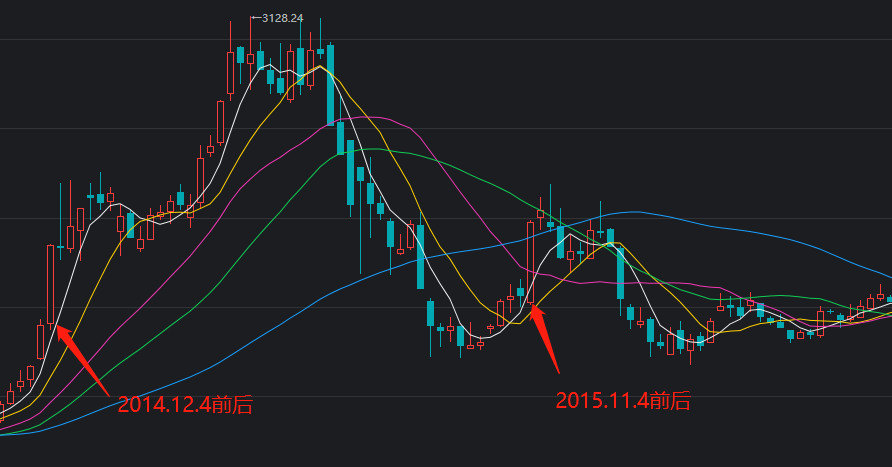Click the candlestick wick tip below 3128.24
The width and height of the screenshot is (892, 467).
pyautogui.click(x=250, y=19)
